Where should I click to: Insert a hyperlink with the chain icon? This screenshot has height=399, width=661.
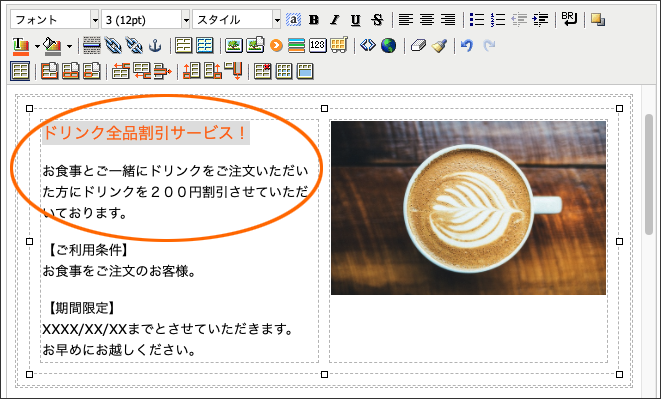pos(113,46)
